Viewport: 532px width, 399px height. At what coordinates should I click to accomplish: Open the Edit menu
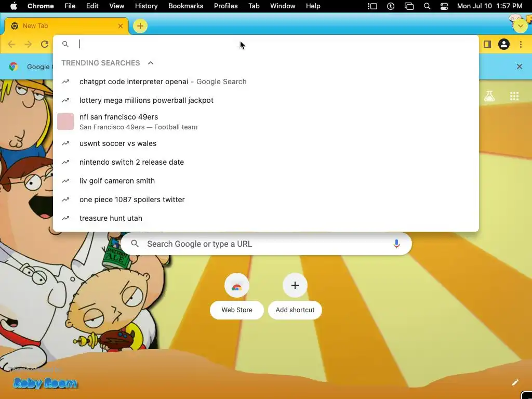pyautogui.click(x=92, y=6)
